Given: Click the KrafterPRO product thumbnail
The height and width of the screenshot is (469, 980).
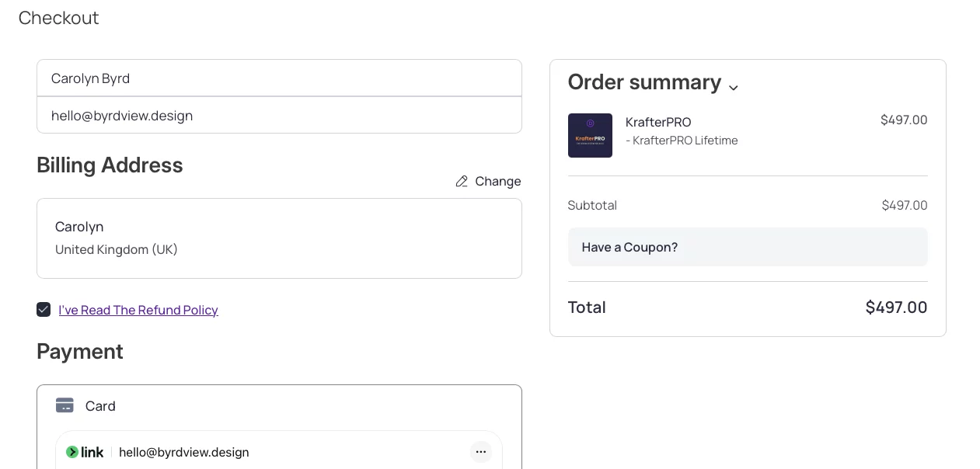Looking at the screenshot, I should pyautogui.click(x=590, y=135).
